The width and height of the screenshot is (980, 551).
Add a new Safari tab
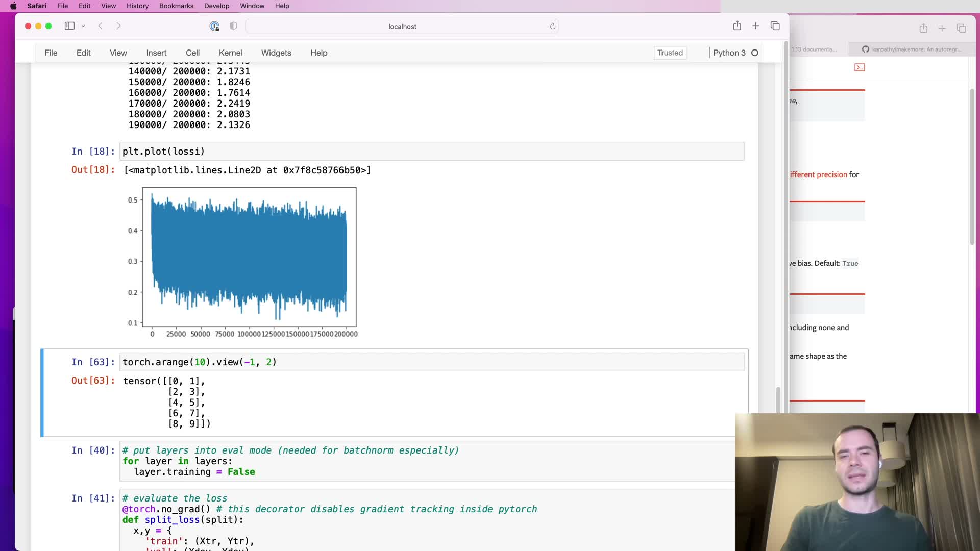(x=756, y=26)
